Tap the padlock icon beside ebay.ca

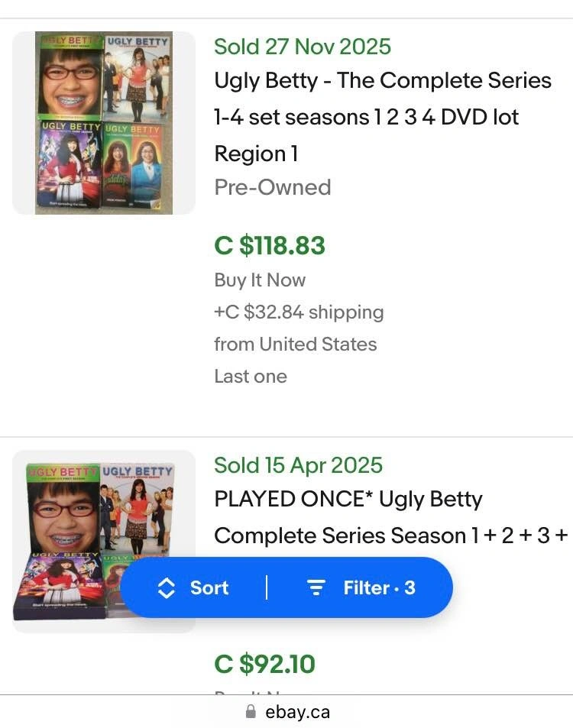click(x=251, y=712)
